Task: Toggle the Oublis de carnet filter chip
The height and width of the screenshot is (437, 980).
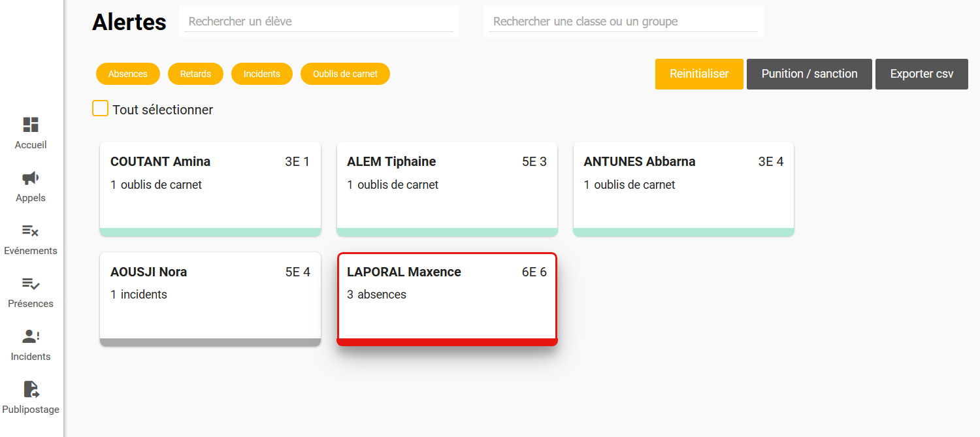Action: click(x=345, y=74)
